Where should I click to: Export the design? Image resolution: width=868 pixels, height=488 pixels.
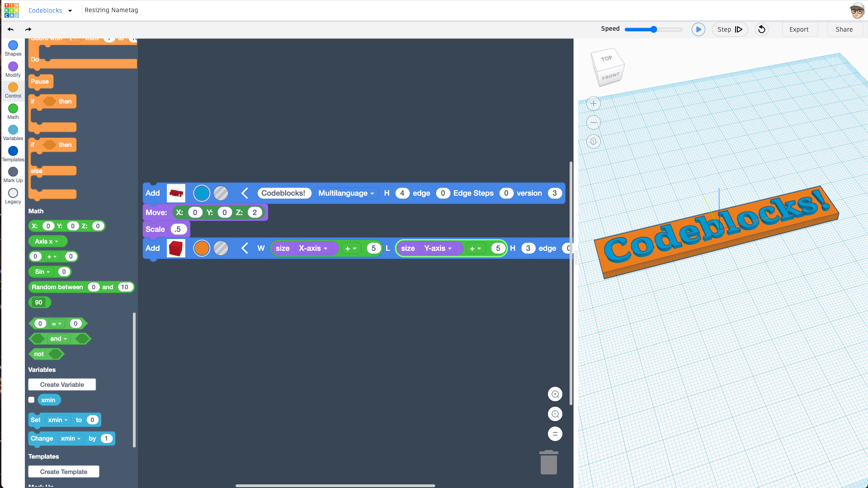point(799,29)
